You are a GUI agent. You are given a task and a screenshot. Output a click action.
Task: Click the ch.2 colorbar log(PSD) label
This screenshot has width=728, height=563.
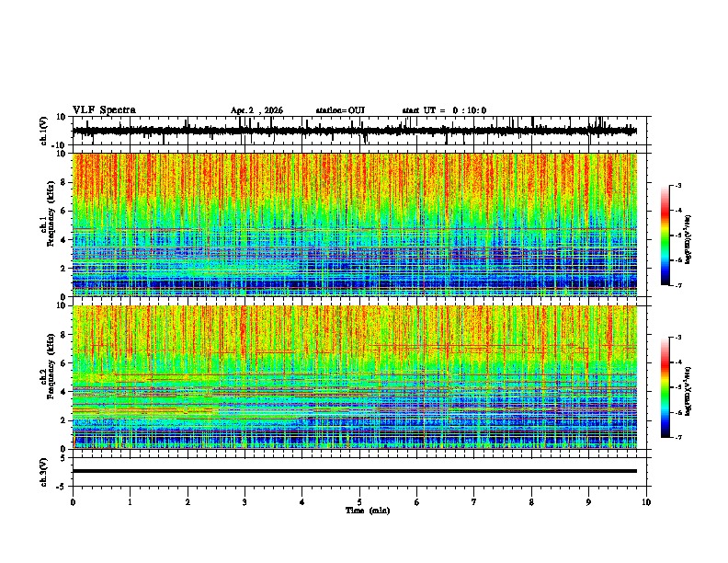coord(688,391)
